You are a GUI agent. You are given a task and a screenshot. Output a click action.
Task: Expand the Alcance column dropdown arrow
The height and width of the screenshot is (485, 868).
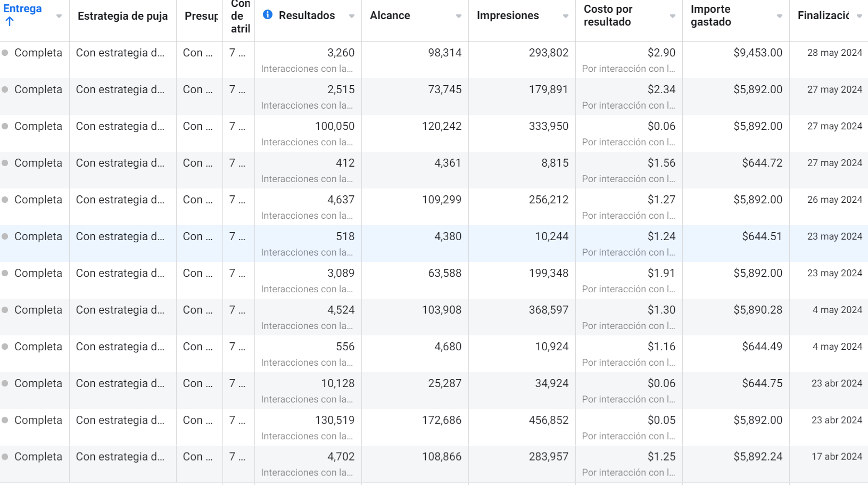tap(459, 16)
